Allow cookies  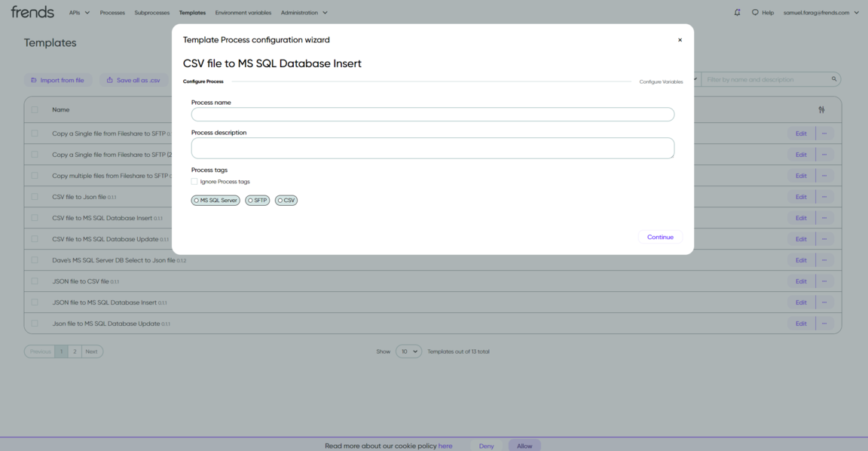click(524, 446)
